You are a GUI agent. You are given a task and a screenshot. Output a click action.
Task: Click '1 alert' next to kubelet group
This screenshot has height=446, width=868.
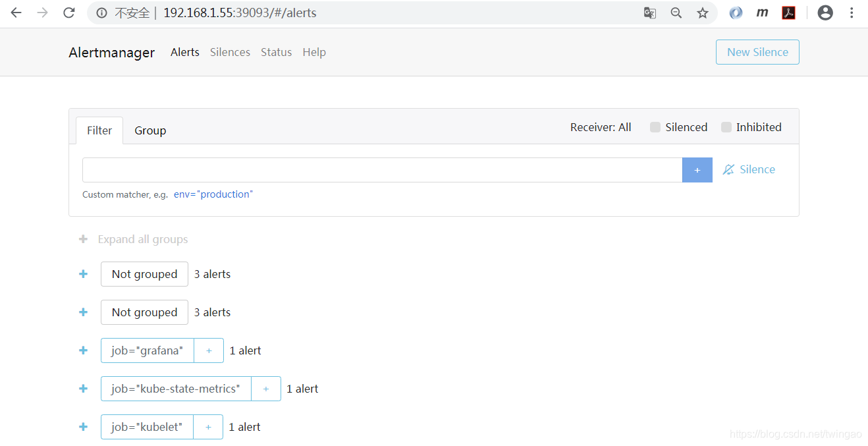click(x=245, y=427)
